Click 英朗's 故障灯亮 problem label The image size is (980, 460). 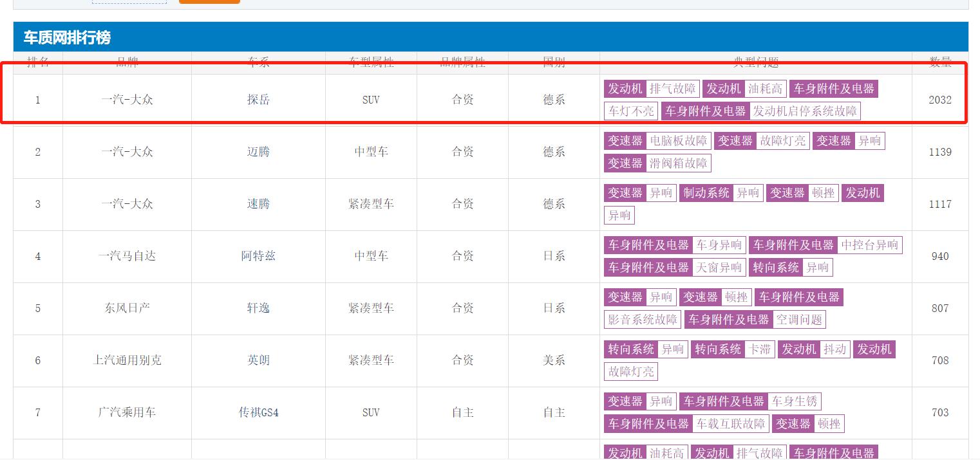(631, 372)
